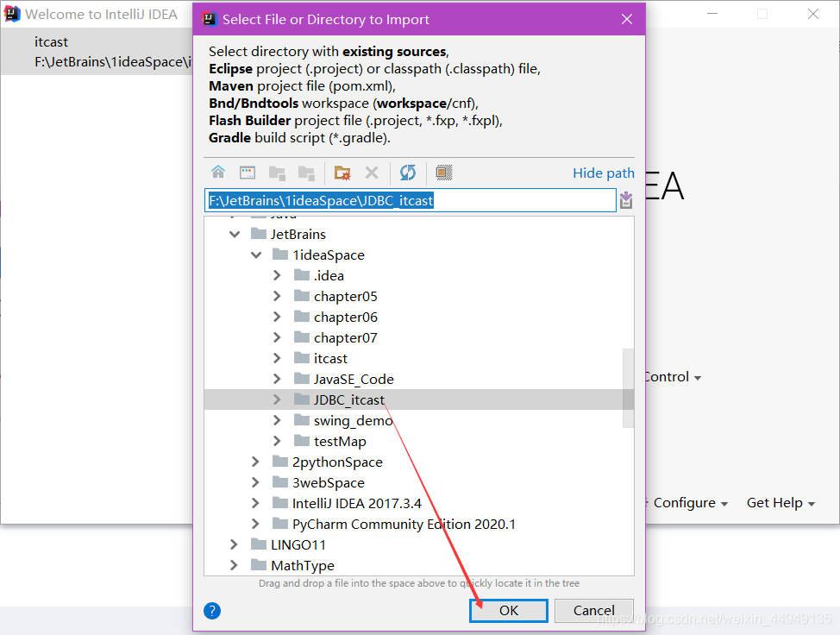840x635 pixels.
Task: Select the MathType directory
Action: point(302,565)
